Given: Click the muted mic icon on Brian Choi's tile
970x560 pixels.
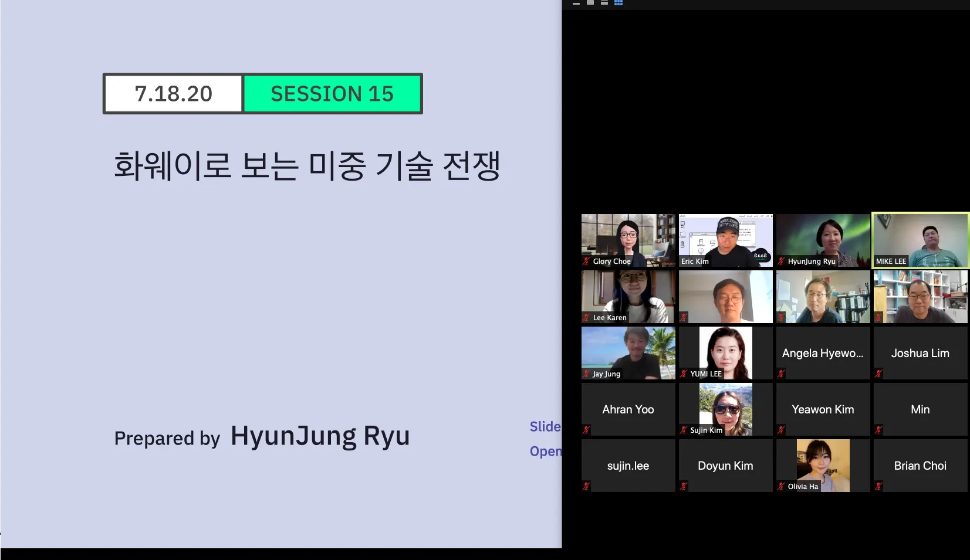Looking at the screenshot, I should point(878,486).
